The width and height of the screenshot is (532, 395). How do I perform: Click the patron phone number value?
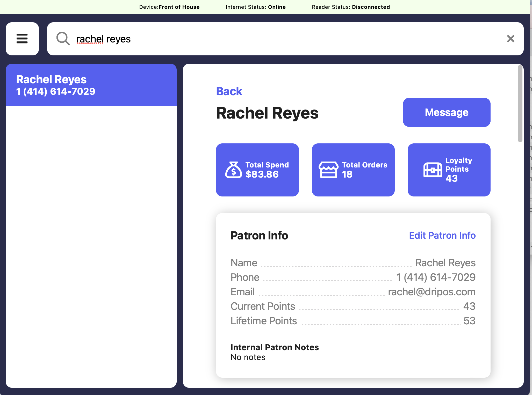click(x=436, y=277)
